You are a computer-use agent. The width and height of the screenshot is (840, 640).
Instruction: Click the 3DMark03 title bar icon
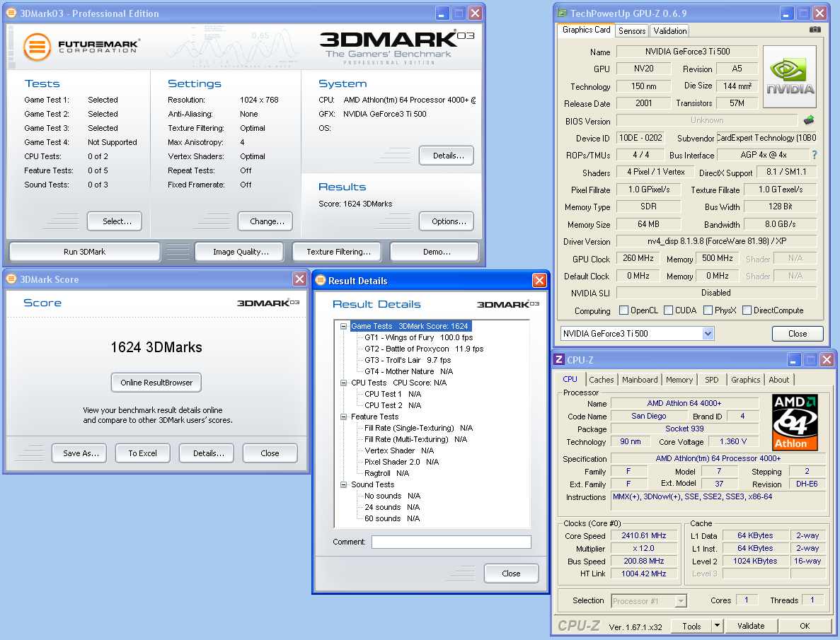[x=11, y=13]
